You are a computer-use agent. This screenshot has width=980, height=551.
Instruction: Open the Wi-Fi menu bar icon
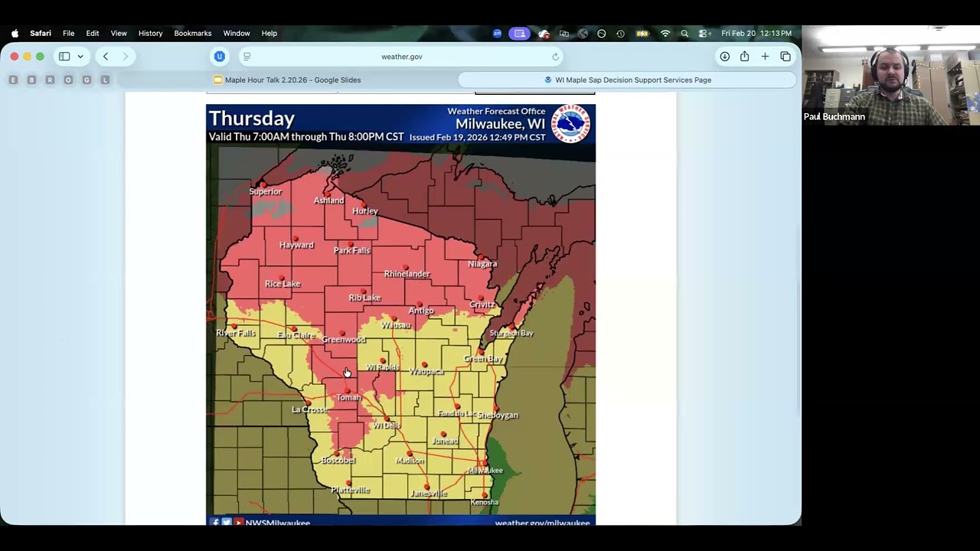[x=665, y=33]
